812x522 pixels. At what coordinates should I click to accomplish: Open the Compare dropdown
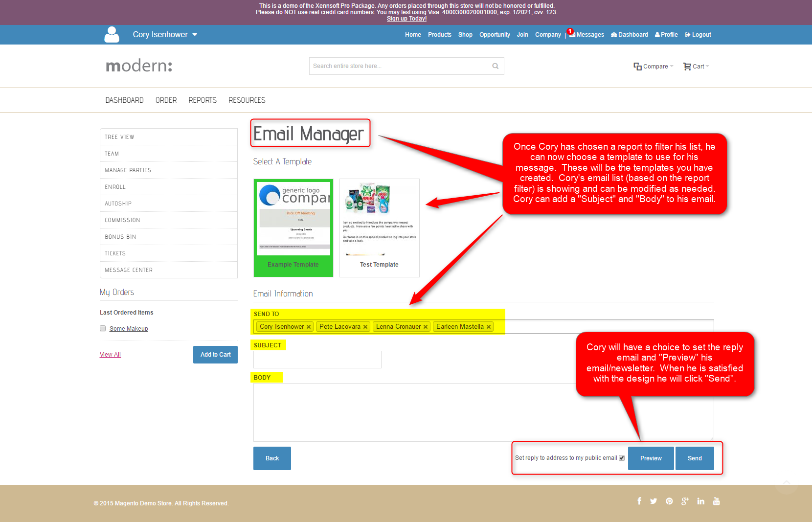[x=654, y=67]
